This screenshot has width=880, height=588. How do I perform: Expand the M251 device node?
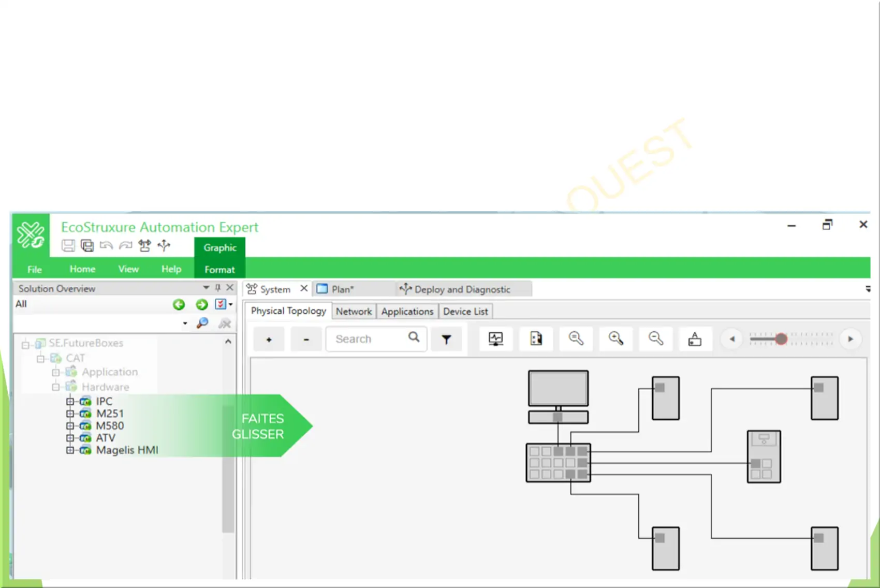point(70,414)
